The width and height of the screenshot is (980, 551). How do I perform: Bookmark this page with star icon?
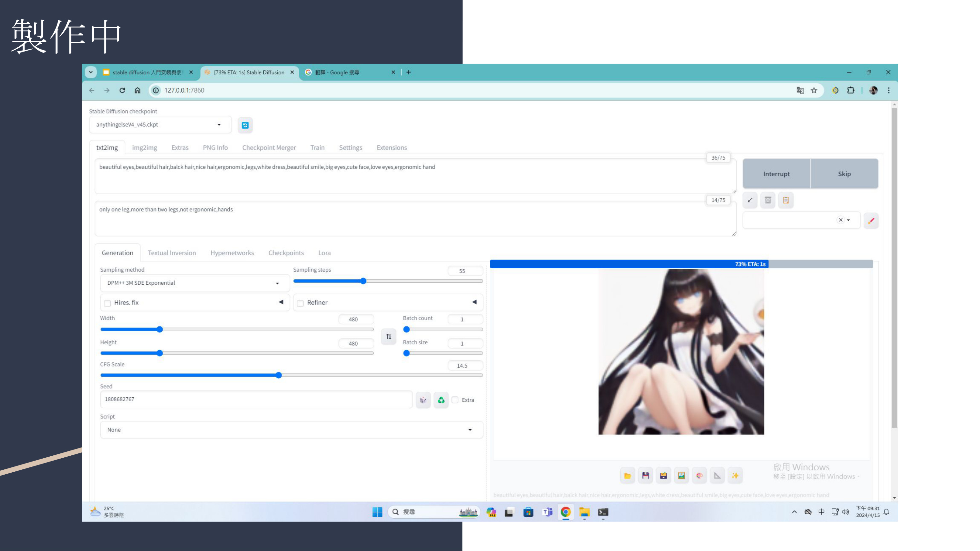(814, 90)
